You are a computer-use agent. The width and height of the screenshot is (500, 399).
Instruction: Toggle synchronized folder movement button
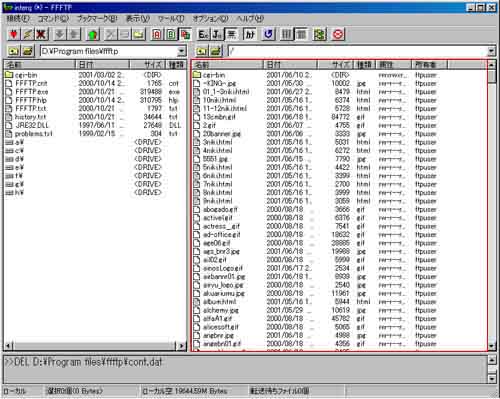319,34
